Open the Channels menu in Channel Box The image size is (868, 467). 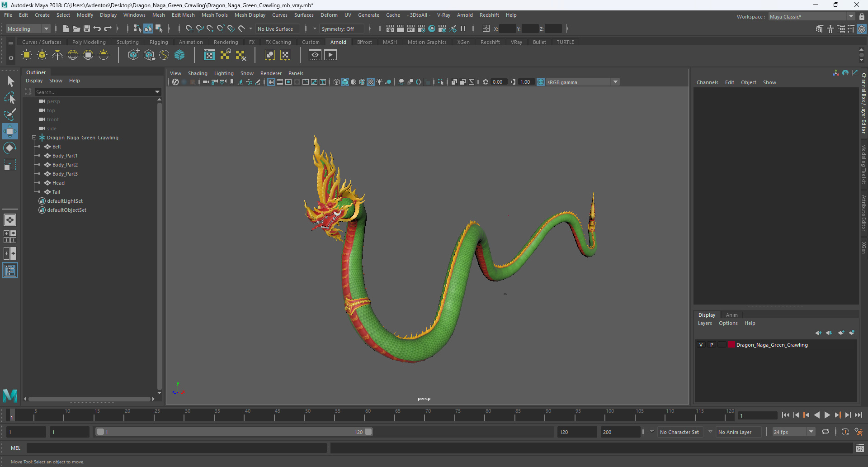tap(707, 82)
